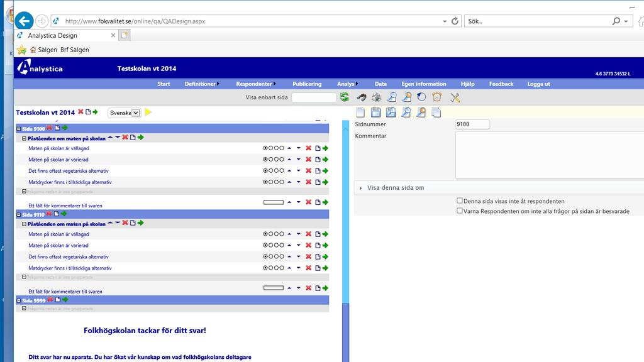Select last radio for 'Det finns oftast vegetariska', Sida 9110
644x362 pixels.
coord(281,256)
